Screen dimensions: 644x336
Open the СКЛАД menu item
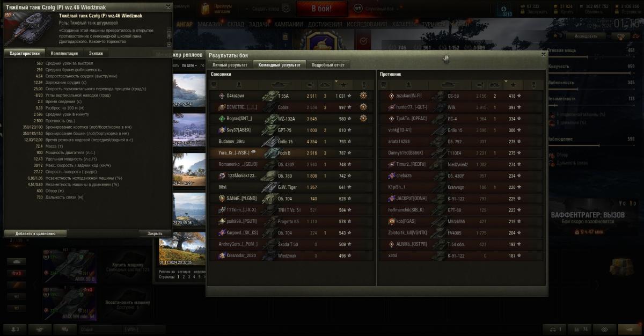tap(236, 25)
